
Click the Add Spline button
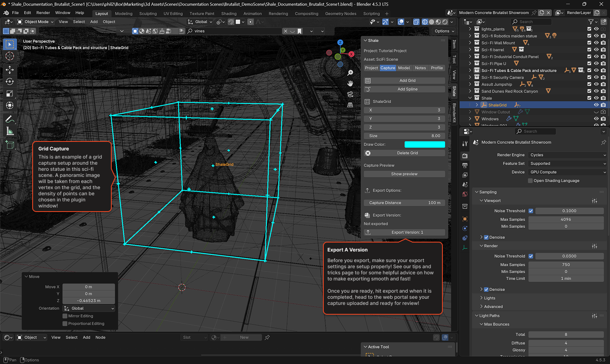404,89
